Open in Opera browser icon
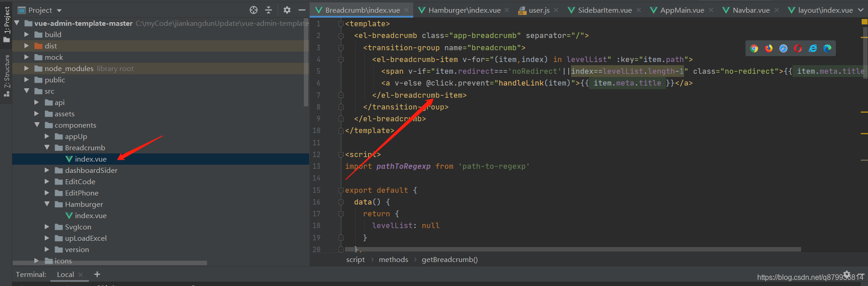Viewport: 868px width, 286px height. click(x=798, y=48)
